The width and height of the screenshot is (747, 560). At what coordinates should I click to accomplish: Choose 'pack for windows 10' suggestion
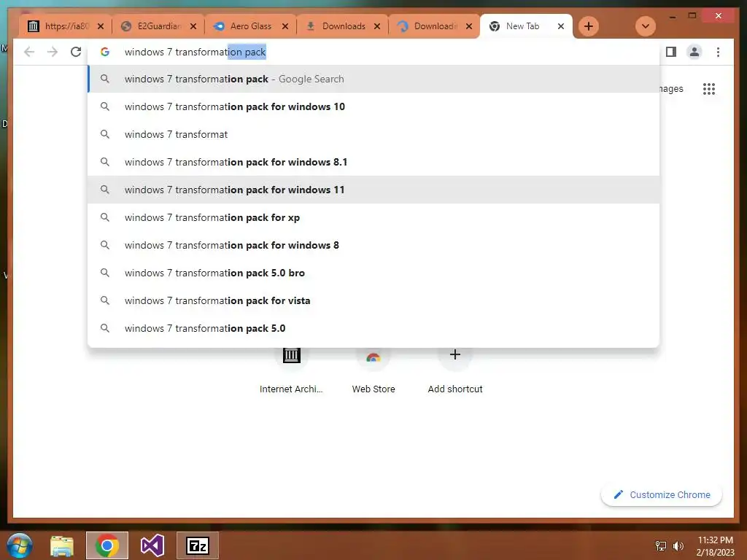click(373, 106)
